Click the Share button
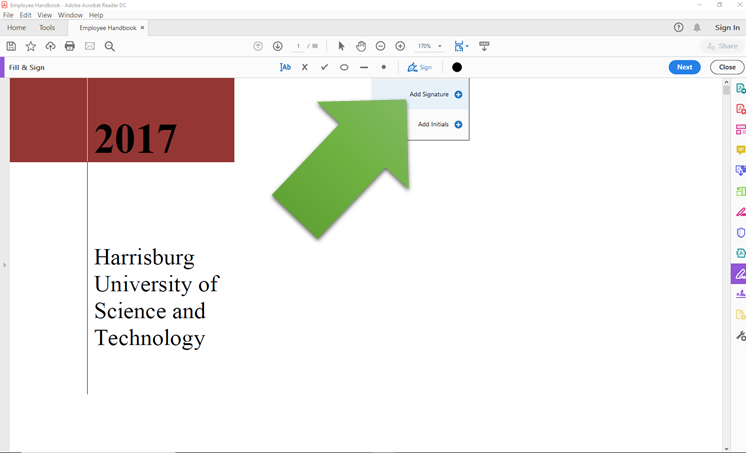The image size is (746, 453). pyautogui.click(x=722, y=46)
